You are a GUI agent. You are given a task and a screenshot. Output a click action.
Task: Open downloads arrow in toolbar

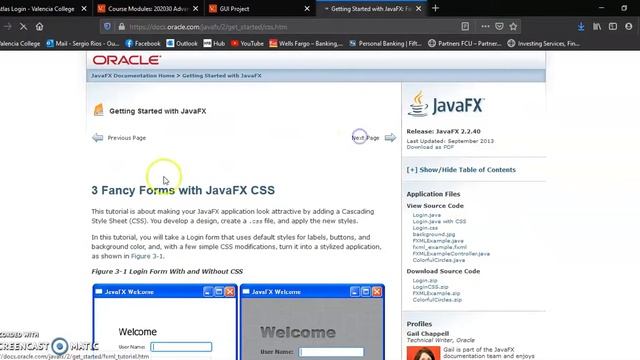(581, 27)
